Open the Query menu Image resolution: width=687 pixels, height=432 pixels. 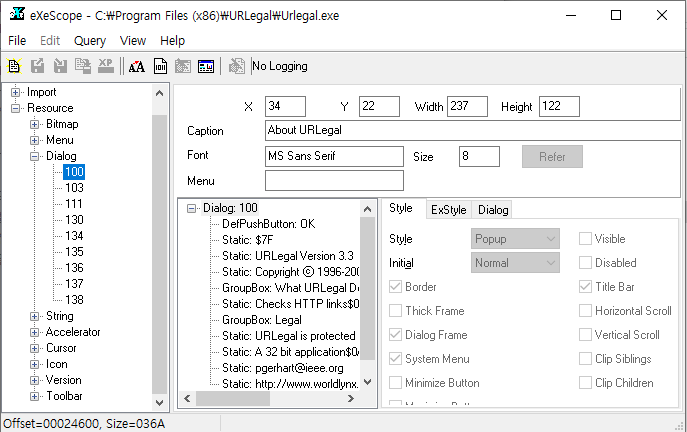coord(90,41)
